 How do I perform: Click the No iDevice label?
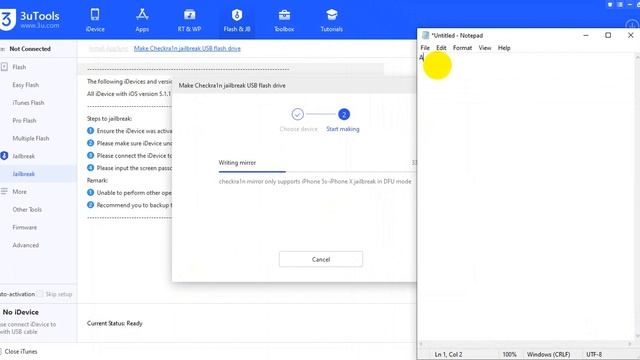[x=20, y=312]
